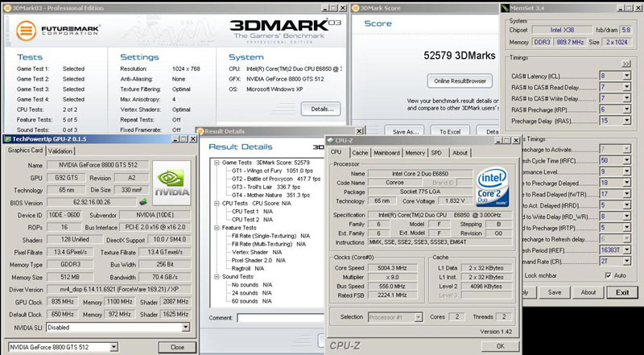Screen dimensions: 644x355
Task: Click the To Excel button
Action: click(x=450, y=131)
